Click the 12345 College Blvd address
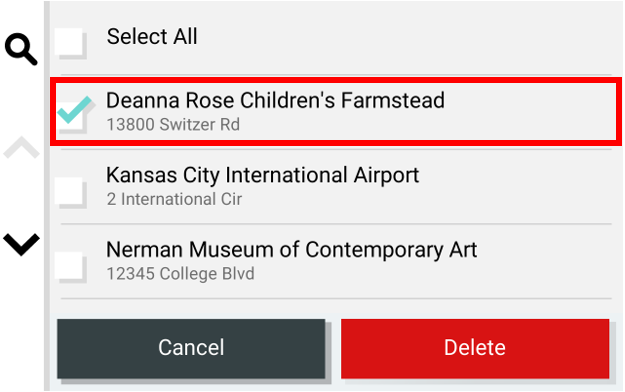Screen dimensions: 625x392 [180, 274]
